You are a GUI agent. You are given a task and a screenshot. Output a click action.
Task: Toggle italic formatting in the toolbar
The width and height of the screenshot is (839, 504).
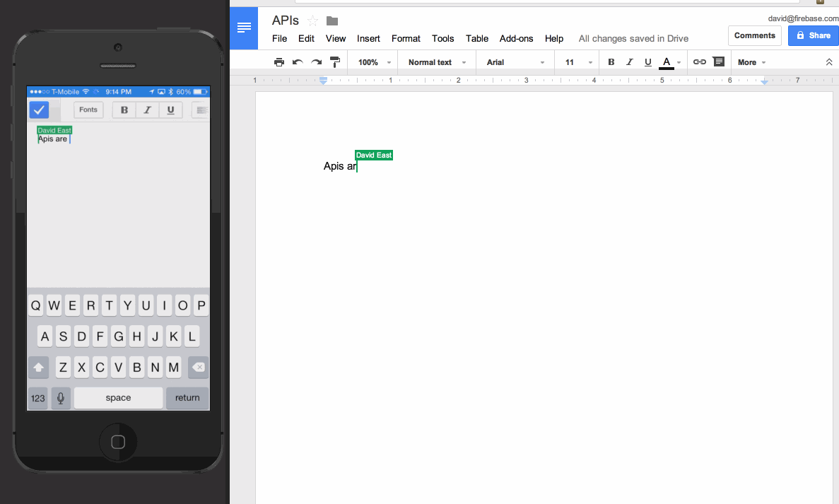click(630, 61)
